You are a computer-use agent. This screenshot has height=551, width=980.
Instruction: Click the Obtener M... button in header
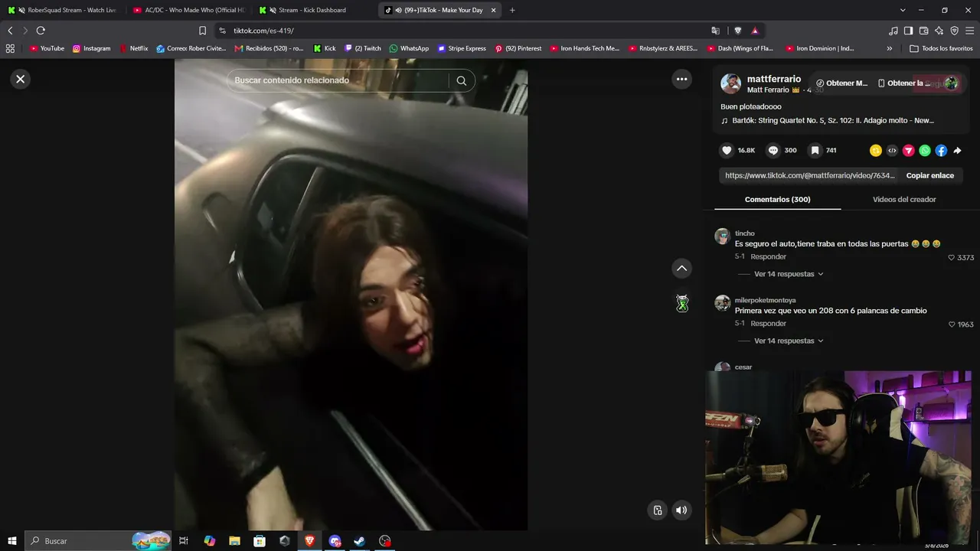841,83
